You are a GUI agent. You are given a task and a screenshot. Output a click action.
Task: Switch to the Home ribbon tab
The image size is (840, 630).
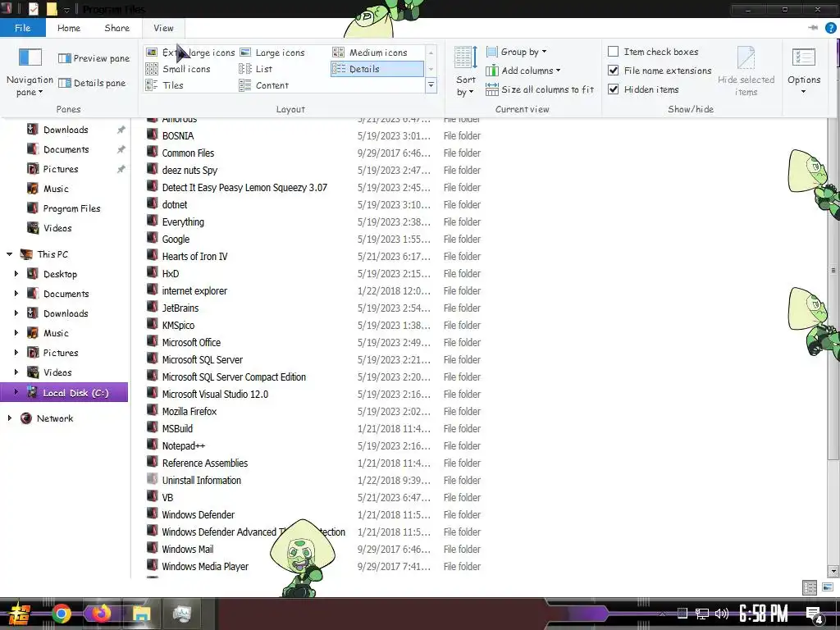pyautogui.click(x=69, y=28)
